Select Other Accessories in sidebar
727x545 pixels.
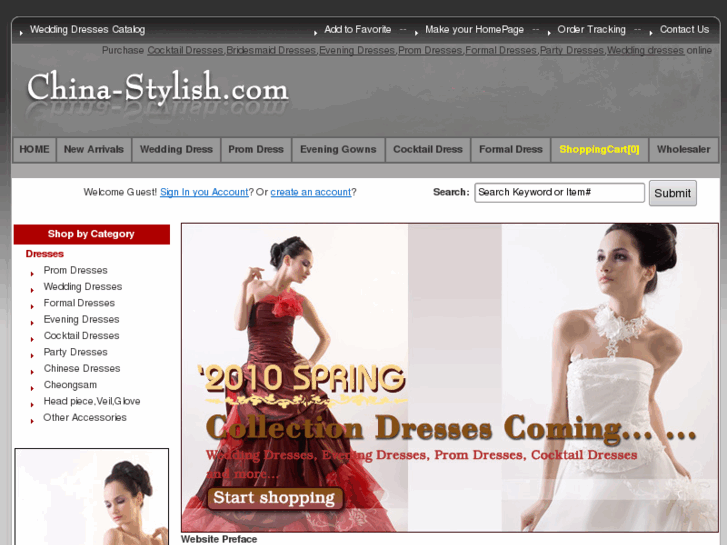[x=85, y=417]
